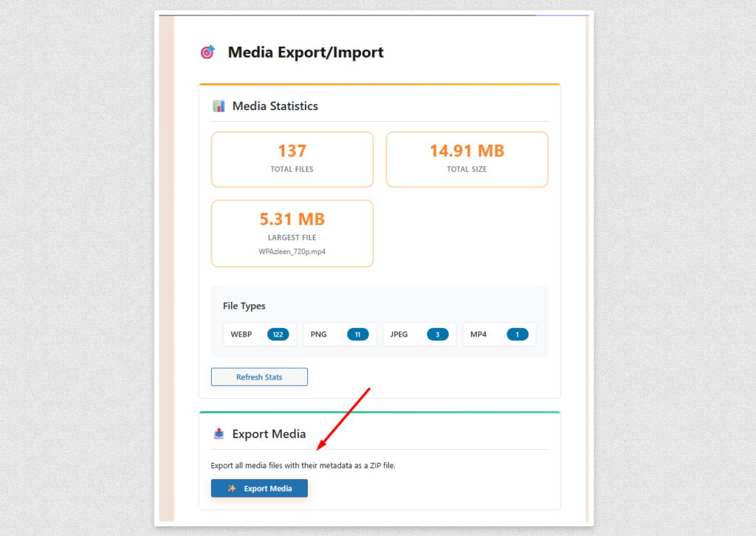Click the red arrow annotation
The width and height of the screenshot is (756, 536).
[343, 419]
